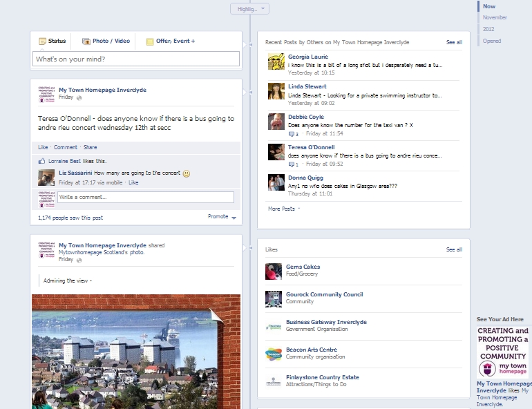Open Linda Stewart's profile name
This screenshot has height=409, width=532.
[307, 86]
